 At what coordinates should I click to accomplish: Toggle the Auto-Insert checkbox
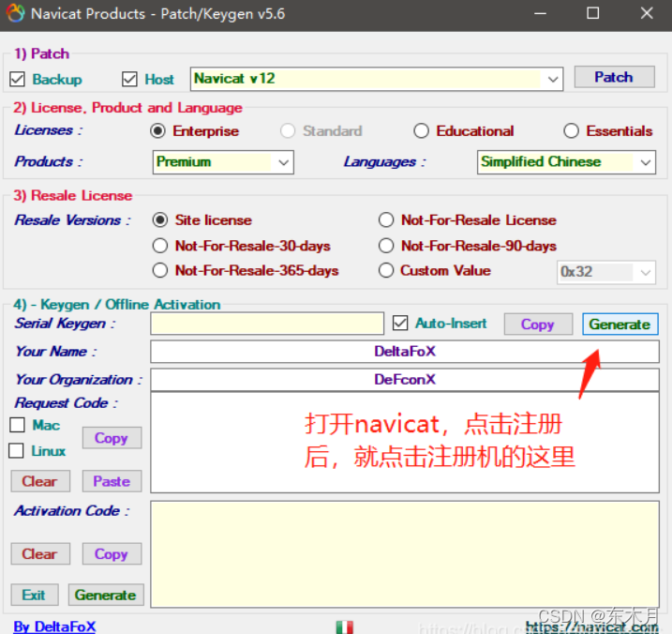tap(400, 323)
